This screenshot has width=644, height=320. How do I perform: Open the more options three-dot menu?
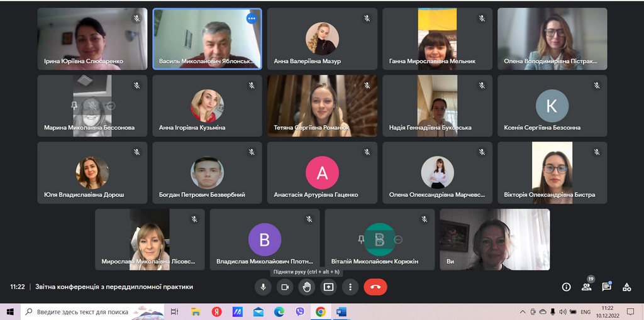coord(350,287)
